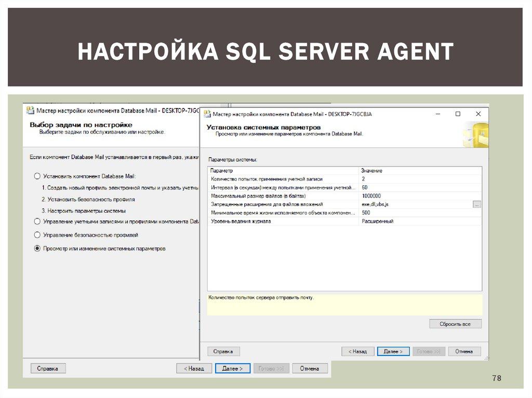Select 'Установить компонент Database Mail' option
This screenshot has height=398, width=532.
[x=37, y=176]
